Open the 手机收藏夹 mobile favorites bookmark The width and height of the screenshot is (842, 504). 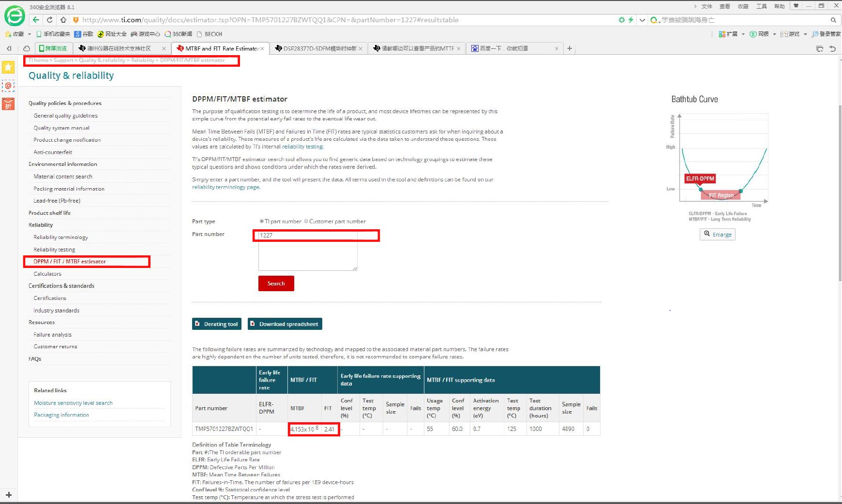[53, 34]
